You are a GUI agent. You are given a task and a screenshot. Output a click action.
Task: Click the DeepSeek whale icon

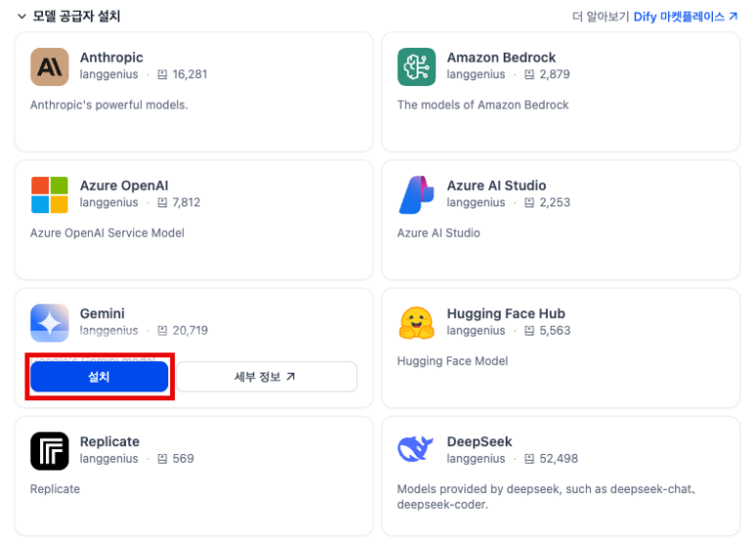(x=416, y=449)
